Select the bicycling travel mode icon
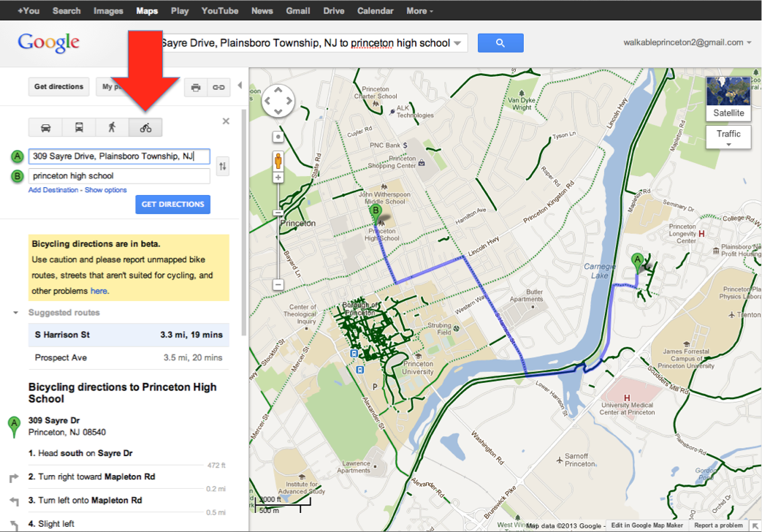The image size is (762, 532). point(145,127)
